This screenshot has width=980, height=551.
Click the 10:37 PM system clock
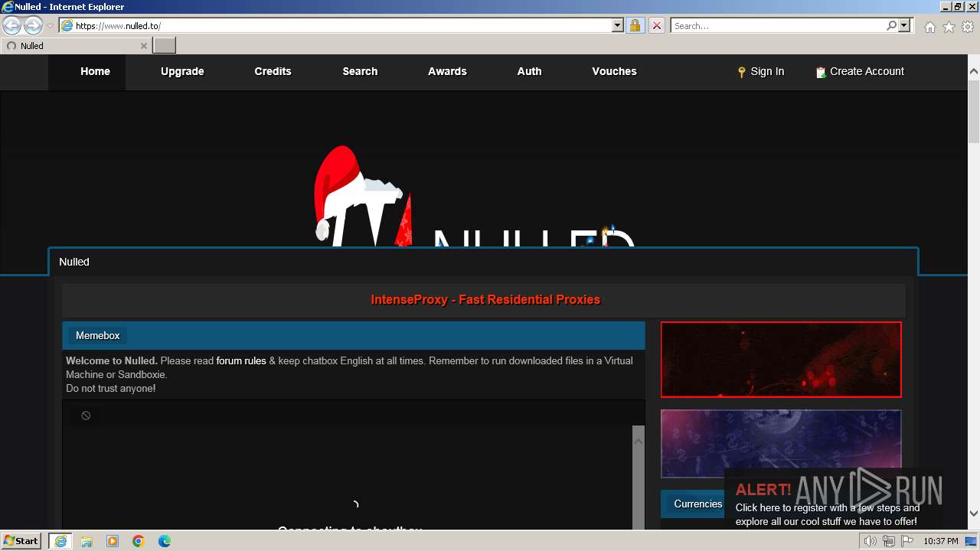[x=940, y=541]
